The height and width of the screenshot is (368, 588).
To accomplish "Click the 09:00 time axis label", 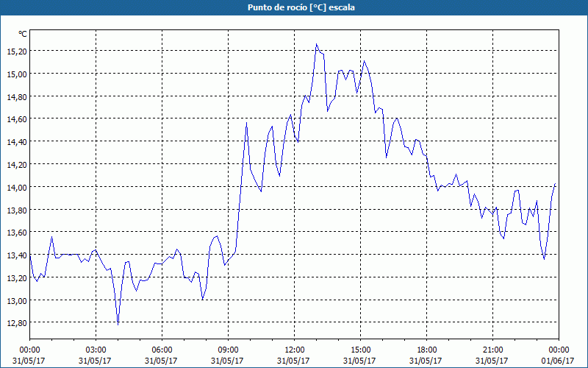I will pyautogui.click(x=228, y=350).
